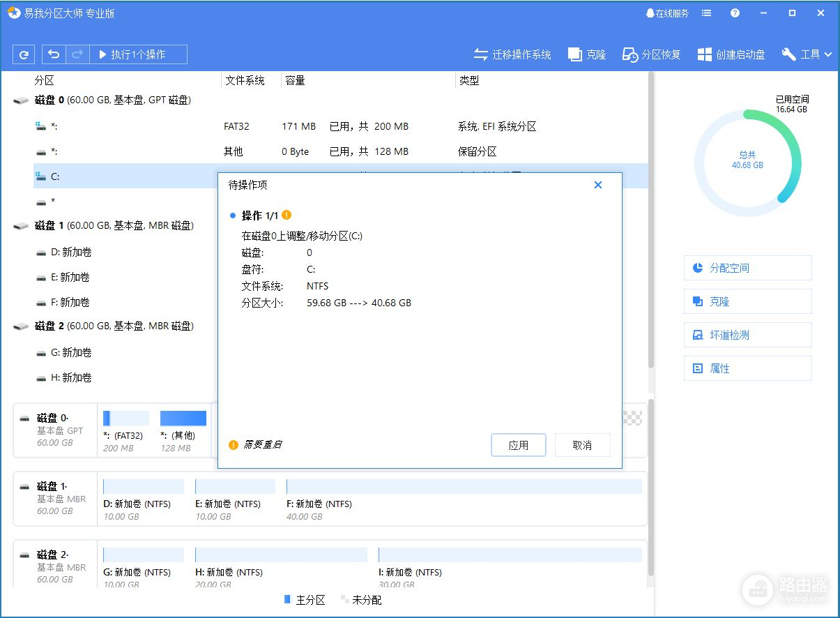The height and width of the screenshot is (618, 840).
Task: Open Partition Recovery (分区恢复)
Action: pyautogui.click(x=651, y=54)
